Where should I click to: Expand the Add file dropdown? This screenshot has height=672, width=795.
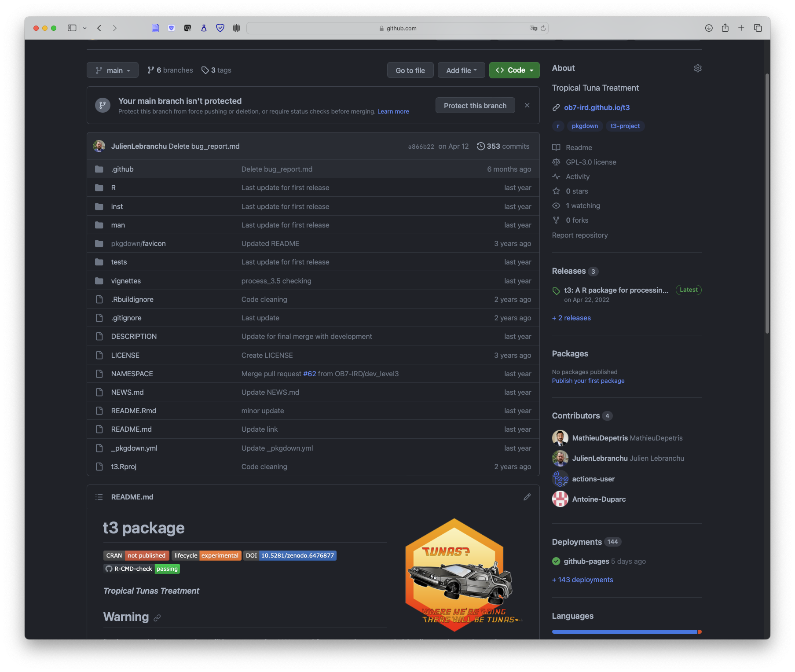click(x=461, y=70)
